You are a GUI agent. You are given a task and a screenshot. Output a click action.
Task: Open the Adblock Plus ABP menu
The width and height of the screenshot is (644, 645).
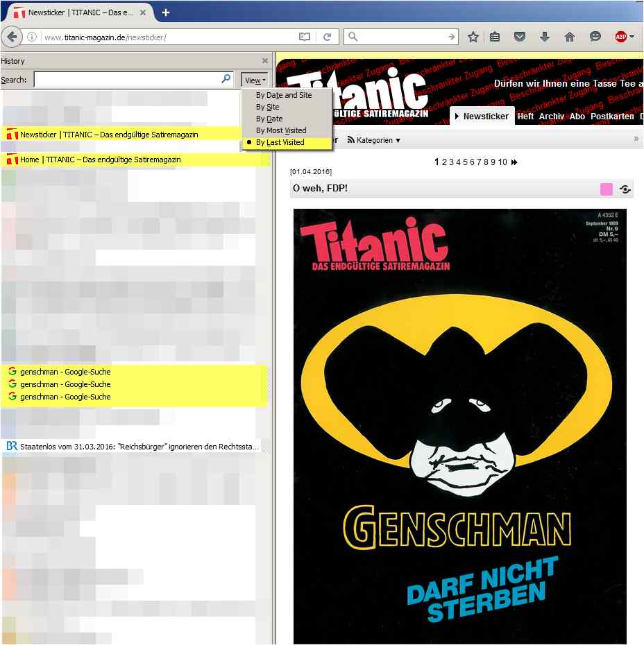coord(624,37)
